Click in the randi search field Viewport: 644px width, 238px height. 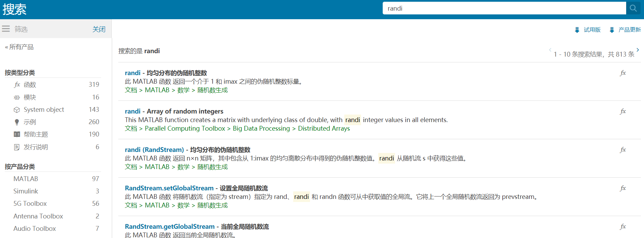(504, 8)
